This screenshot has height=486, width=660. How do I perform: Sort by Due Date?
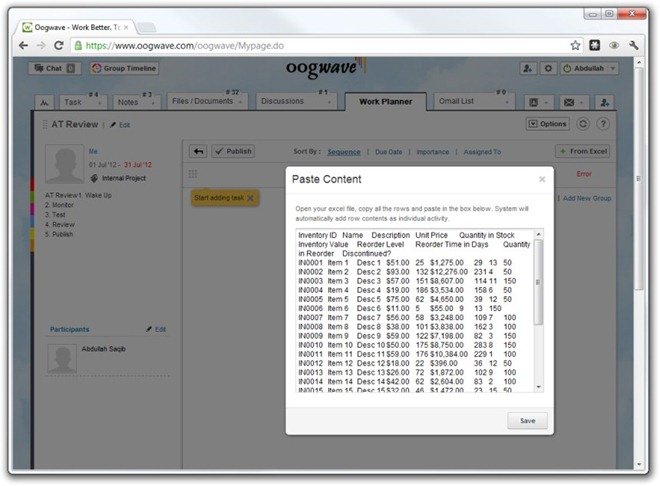coord(389,152)
